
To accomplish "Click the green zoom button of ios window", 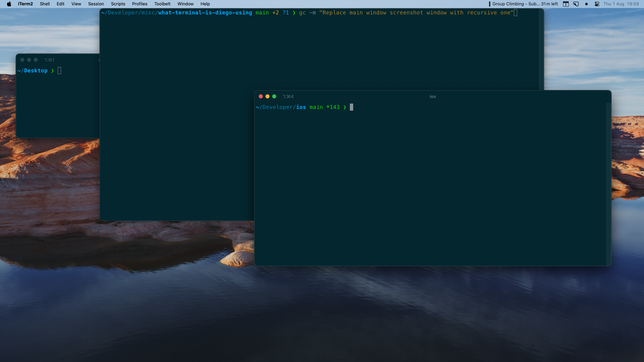I will [274, 96].
